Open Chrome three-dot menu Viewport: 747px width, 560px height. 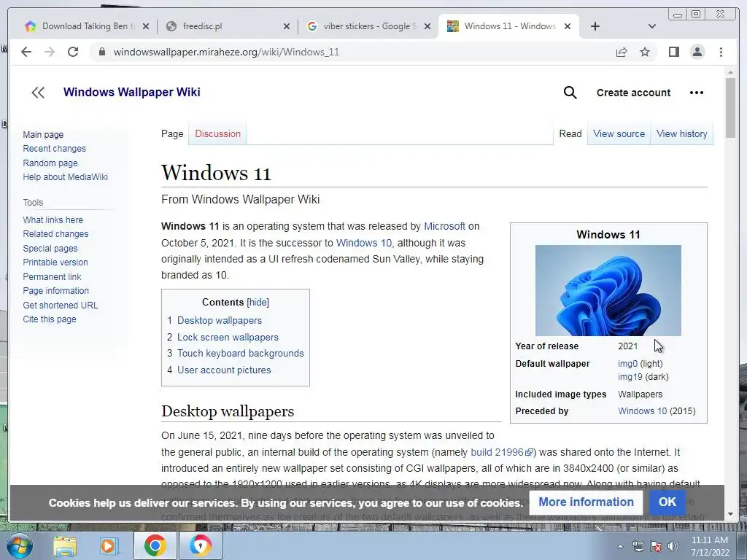721,52
